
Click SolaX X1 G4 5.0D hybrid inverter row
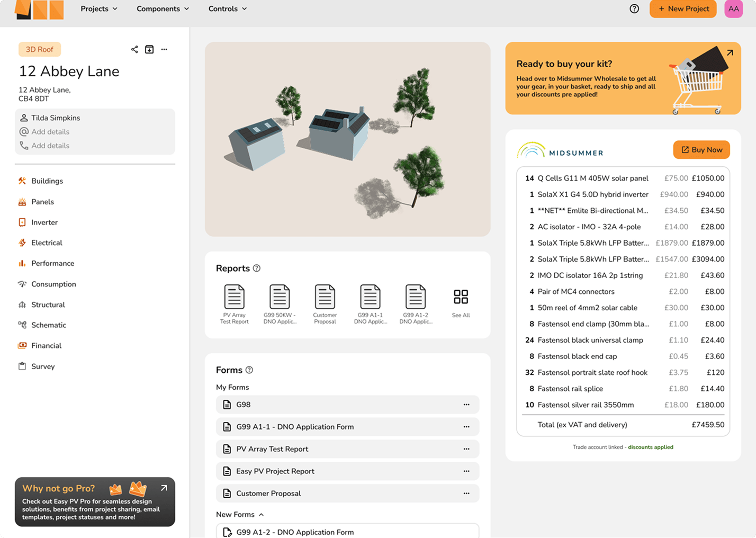point(624,194)
